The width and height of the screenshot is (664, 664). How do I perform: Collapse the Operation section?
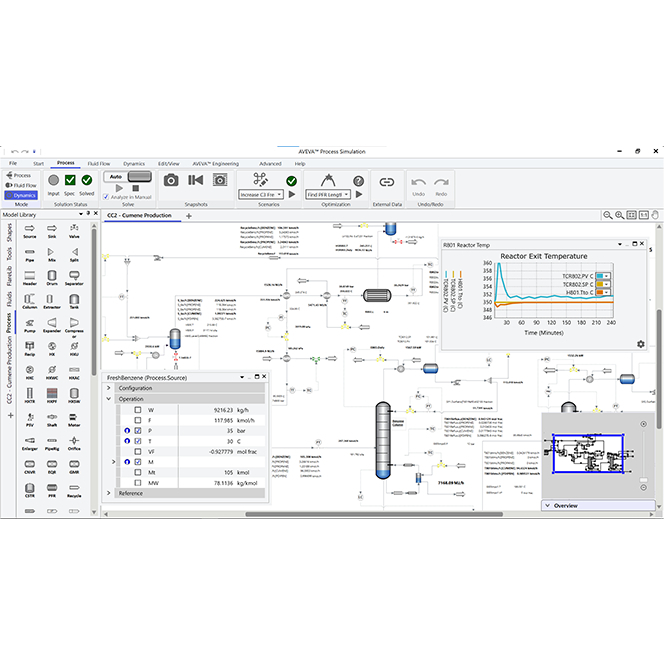(x=108, y=399)
